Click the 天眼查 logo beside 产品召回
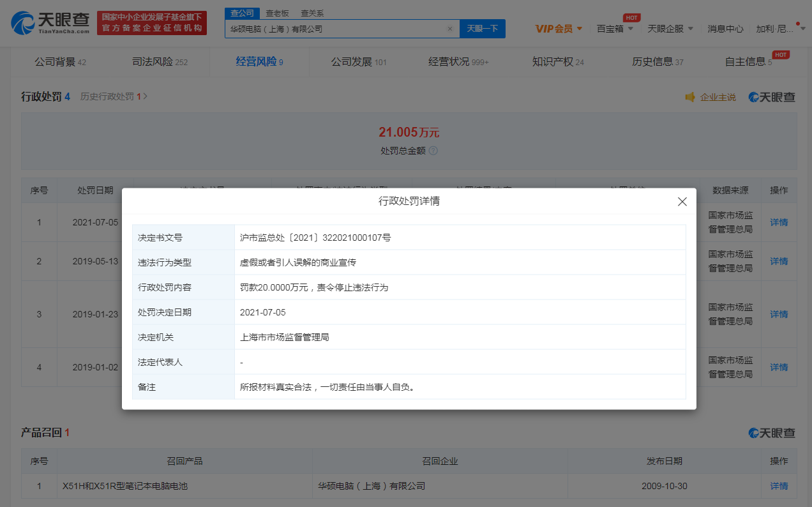 [x=772, y=433]
